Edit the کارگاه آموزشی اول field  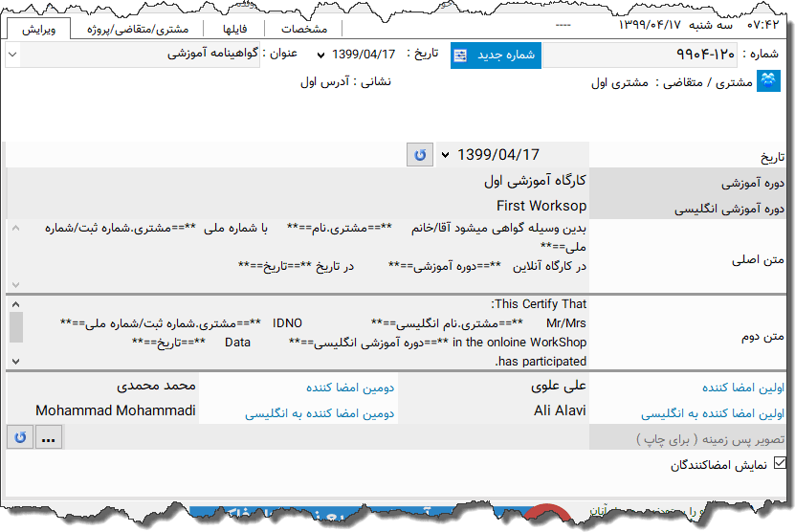pos(298,181)
